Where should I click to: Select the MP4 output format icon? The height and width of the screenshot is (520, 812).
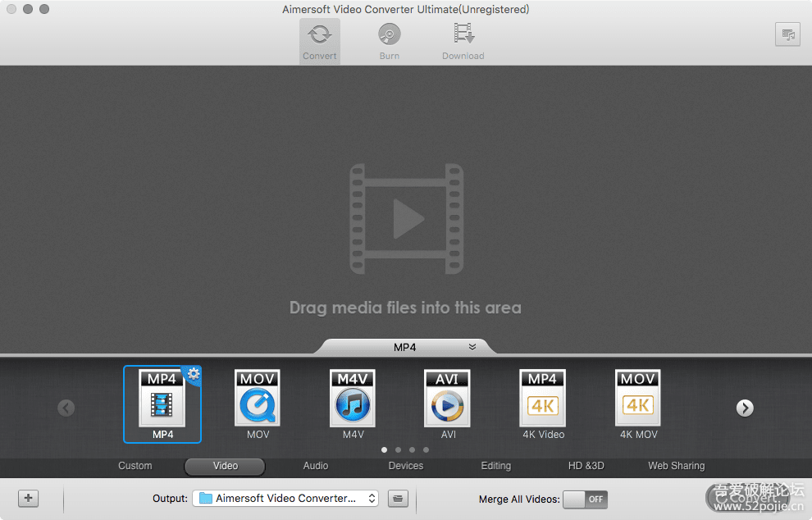tap(162, 404)
